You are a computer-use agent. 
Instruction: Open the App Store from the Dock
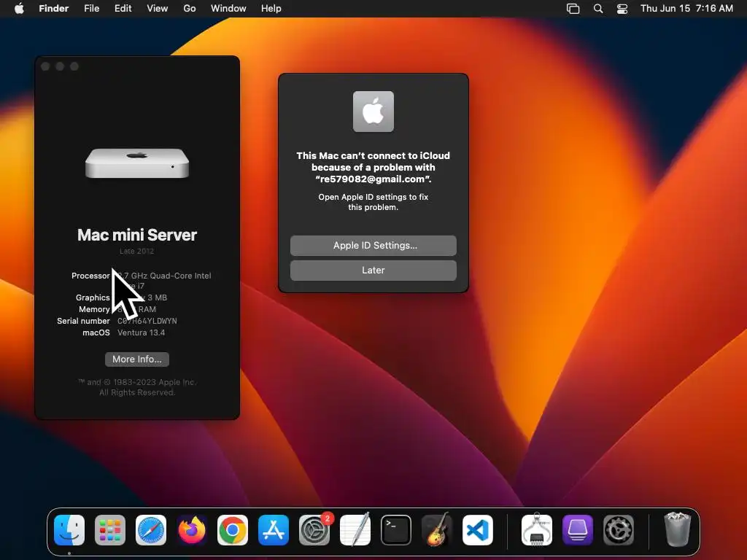274,530
